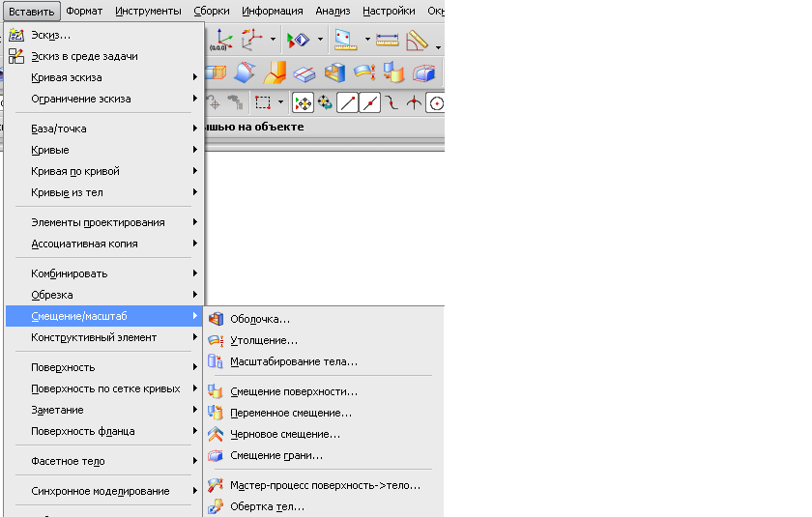Viewport: 812px width, 517px height.
Task: Choose Смещение грани... command
Action: pyautogui.click(x=324, y=455)
